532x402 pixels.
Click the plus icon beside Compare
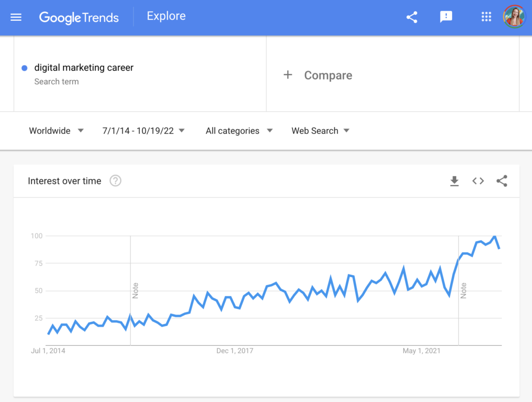pos(288,75)
